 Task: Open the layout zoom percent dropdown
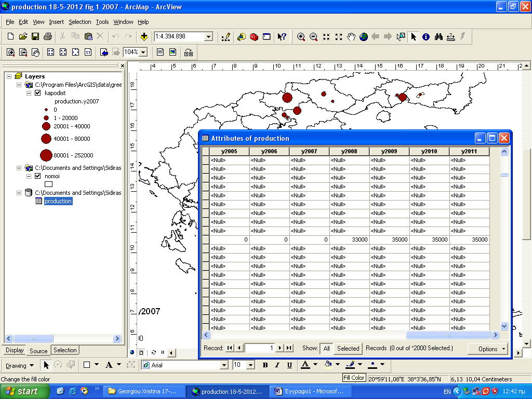[143, 52]
